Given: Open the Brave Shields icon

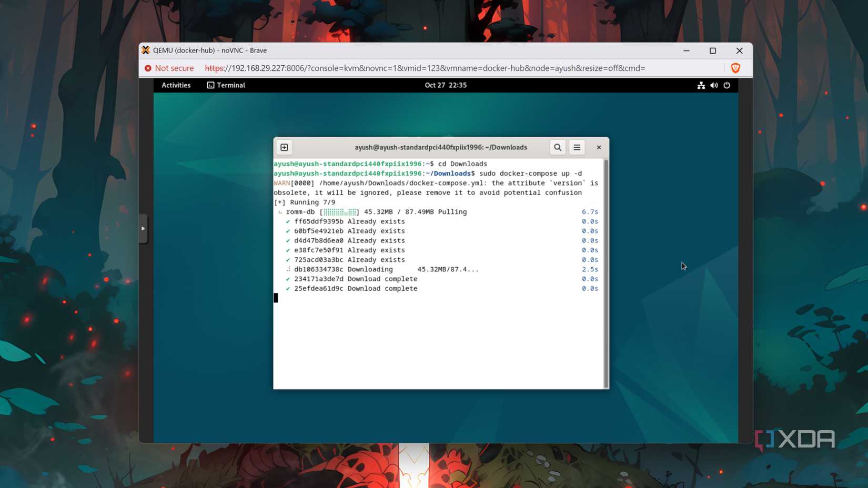Looking at the screenshot, I should [x=735, y=68].
